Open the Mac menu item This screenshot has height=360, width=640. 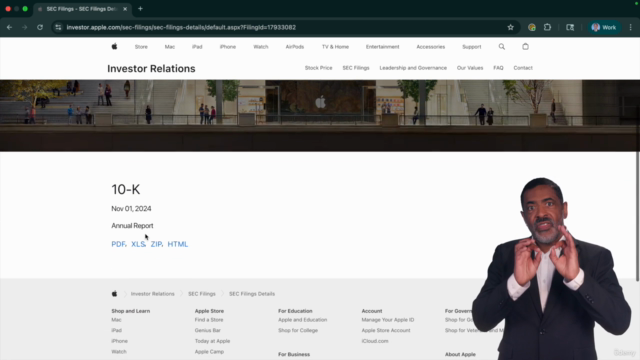click(x=170, y=47)
